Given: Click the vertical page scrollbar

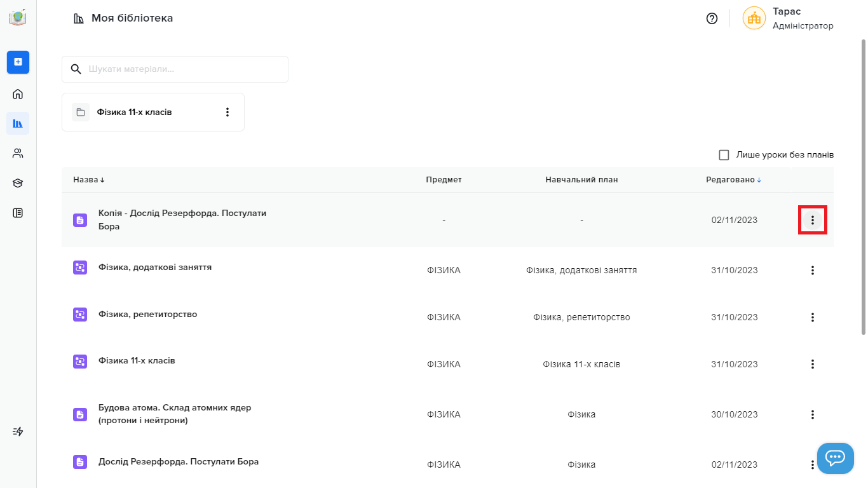Looking at the screenshot, I should click(863, 187).
